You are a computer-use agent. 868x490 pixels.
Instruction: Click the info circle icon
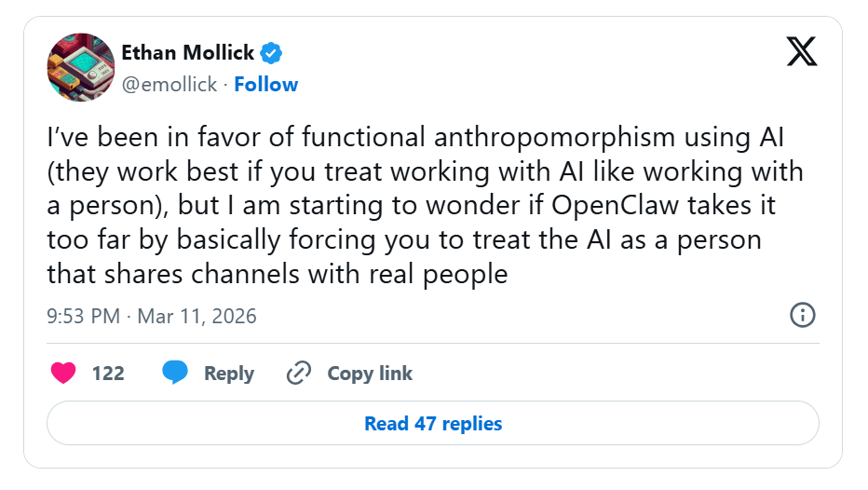[803, 315]
